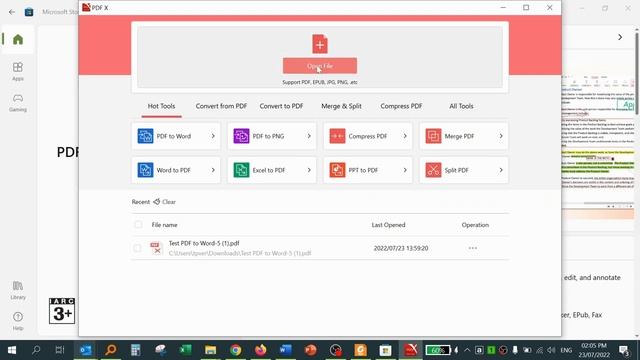Click the Last Opened column header

click(388, 225)
